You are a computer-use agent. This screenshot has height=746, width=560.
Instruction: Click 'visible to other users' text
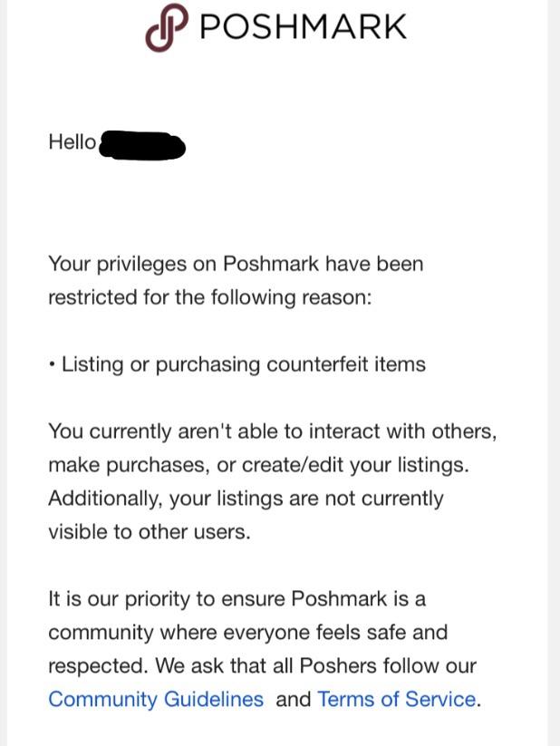[x=150, y=532]
